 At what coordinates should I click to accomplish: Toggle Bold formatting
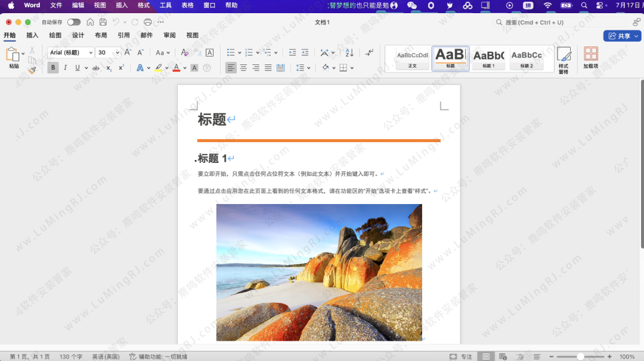[53, 68]
